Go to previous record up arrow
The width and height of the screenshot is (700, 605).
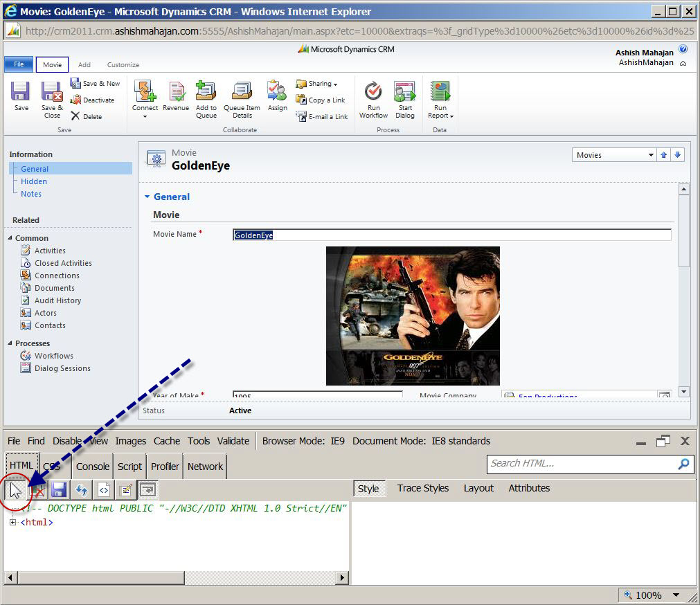(664, 155)
